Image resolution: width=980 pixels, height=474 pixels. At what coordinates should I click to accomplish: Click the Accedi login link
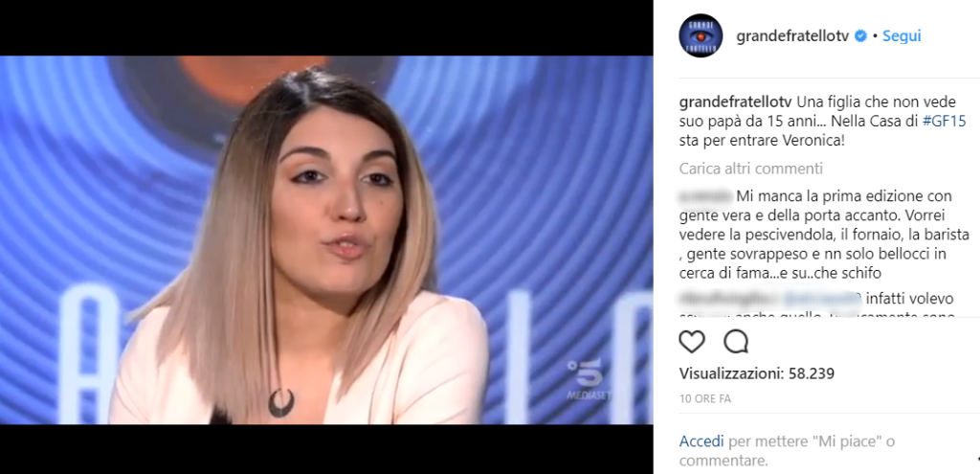(x=702, y=441)
